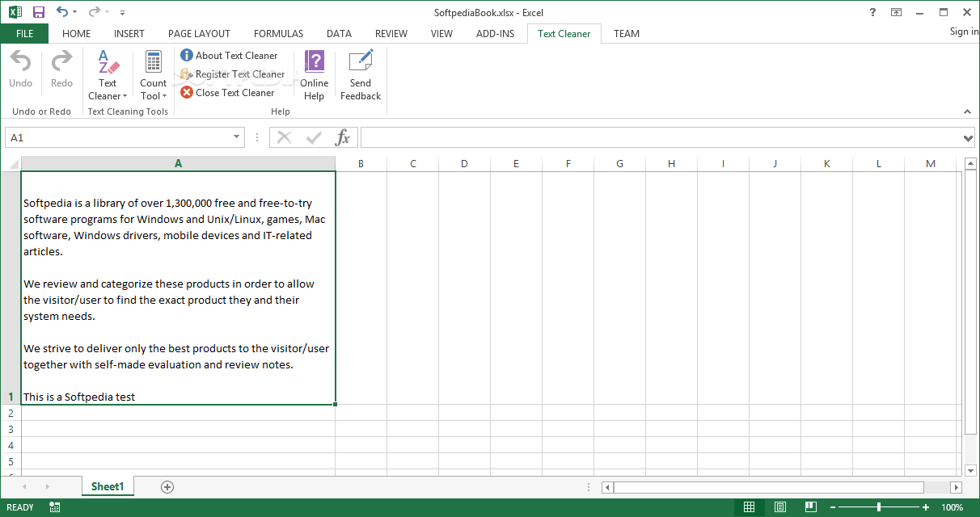Click next sheet navigation arrow
This screenshot has width=980, height=517.
(x=47, y=486)
